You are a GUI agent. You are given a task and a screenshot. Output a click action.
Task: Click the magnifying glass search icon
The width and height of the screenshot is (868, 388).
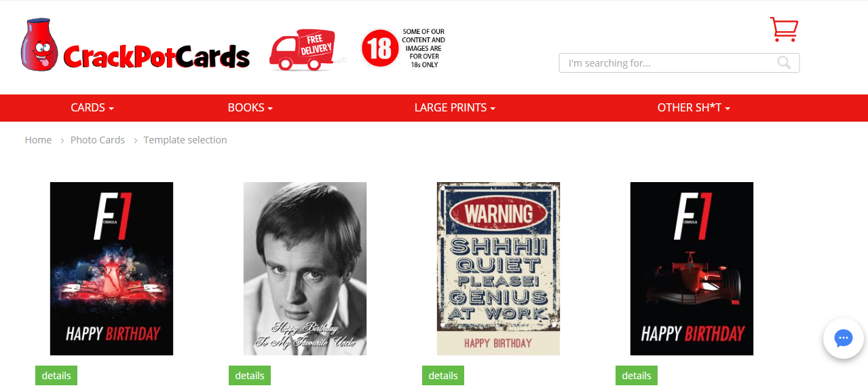click(x=784, y=63)
